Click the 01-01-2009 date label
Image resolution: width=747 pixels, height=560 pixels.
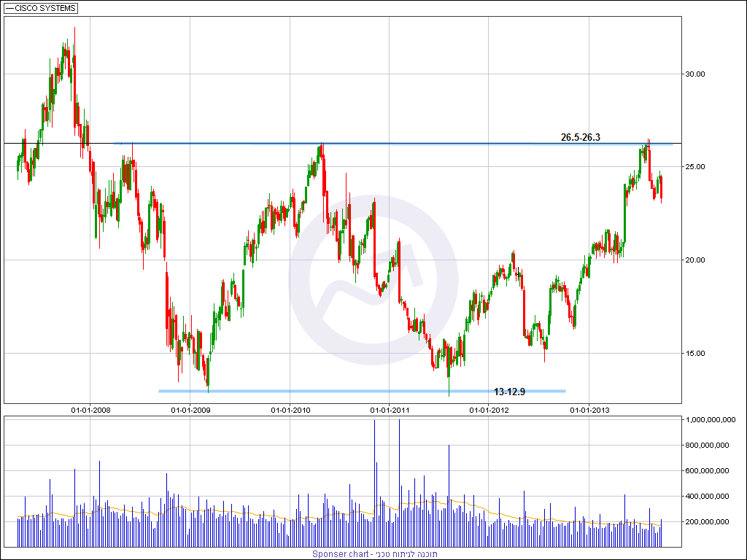[190, 410]
